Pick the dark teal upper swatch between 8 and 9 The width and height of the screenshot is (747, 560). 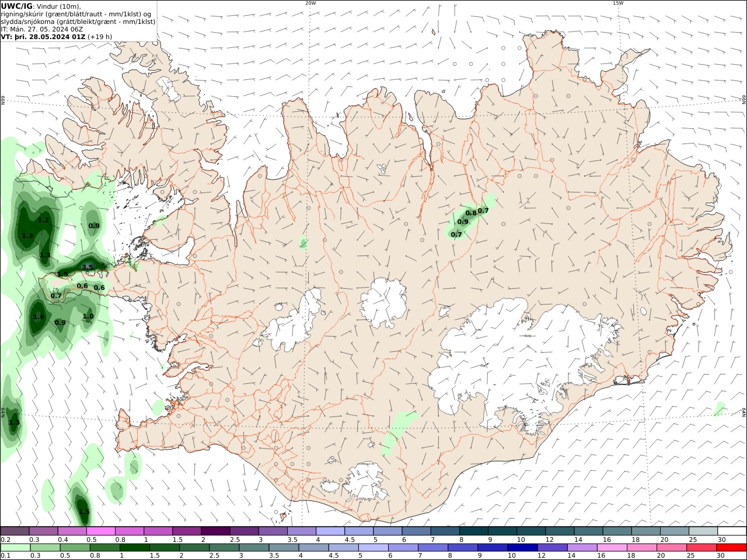474,531
